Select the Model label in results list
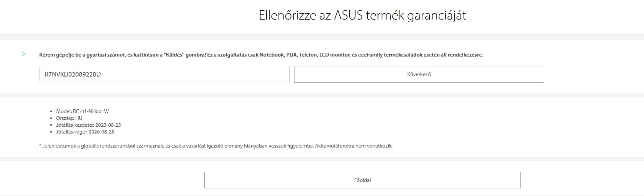The height and width of the screenshot is (196, 644). coord(64,111)
